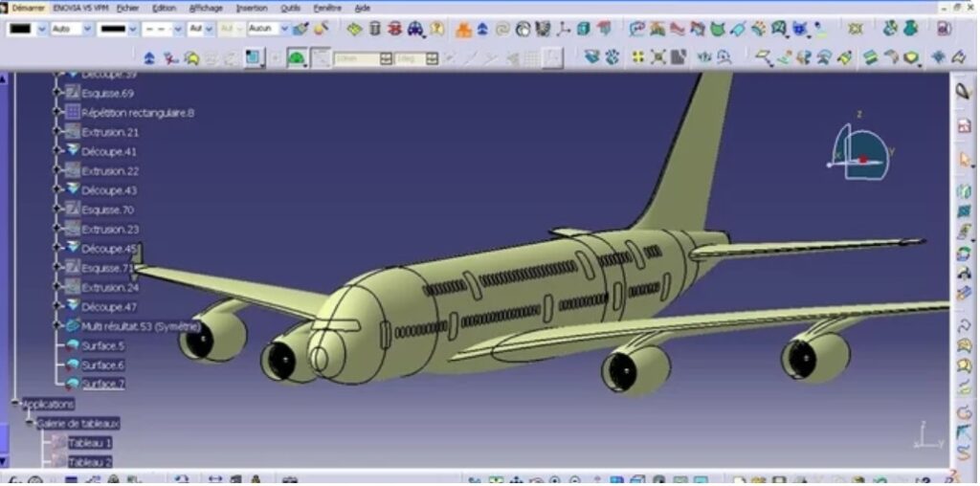
Task: Select Répétition rectangulaire.8 in specification tree
Action: (138, 113)
